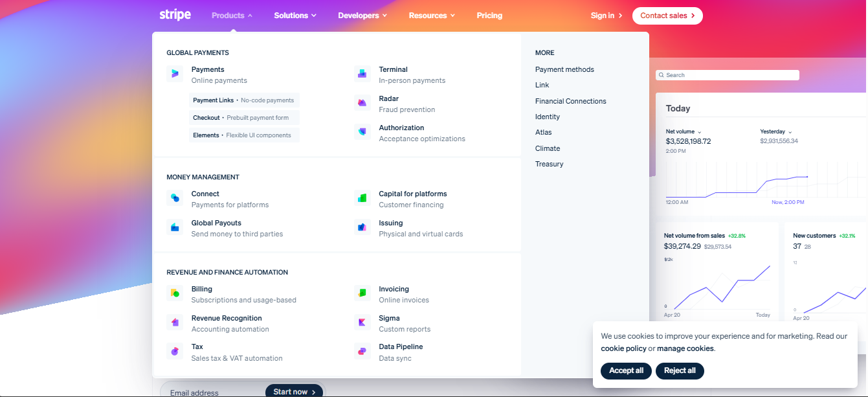The image size is (868, 397).
Task: Expand the Solutions menu
Action: (x=295, y=16)
